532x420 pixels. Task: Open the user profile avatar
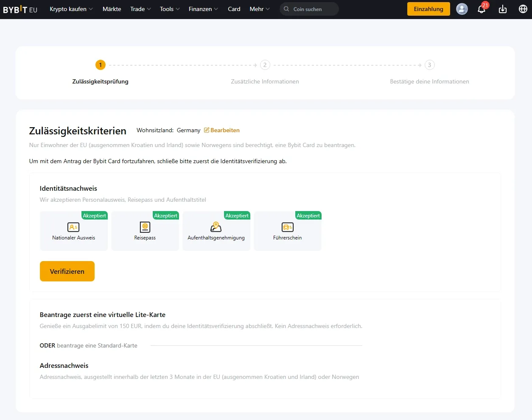[x=462, y=9]
